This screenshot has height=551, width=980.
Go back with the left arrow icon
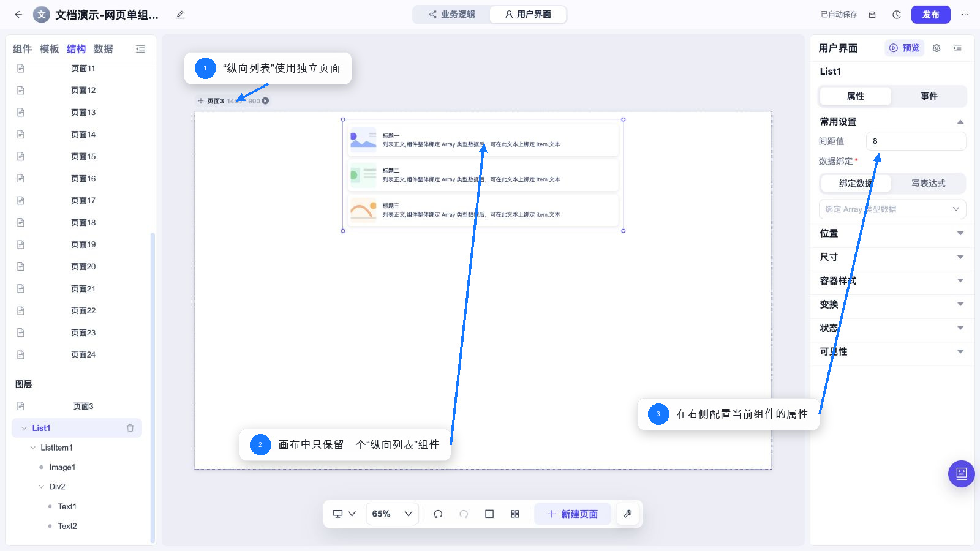(x=18, y=15)
